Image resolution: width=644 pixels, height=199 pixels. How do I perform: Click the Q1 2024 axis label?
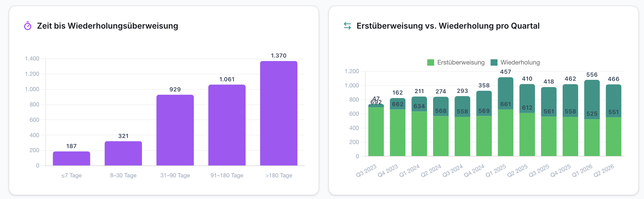coord(409,171)
